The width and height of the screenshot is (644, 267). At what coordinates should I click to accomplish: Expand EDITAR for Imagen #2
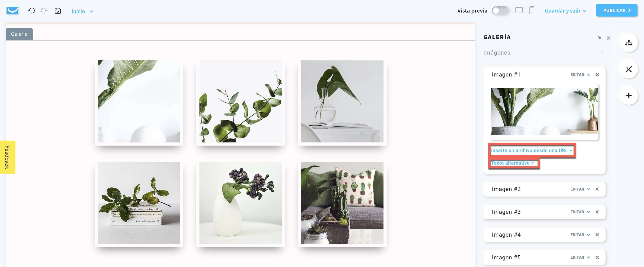click(580, 189)
